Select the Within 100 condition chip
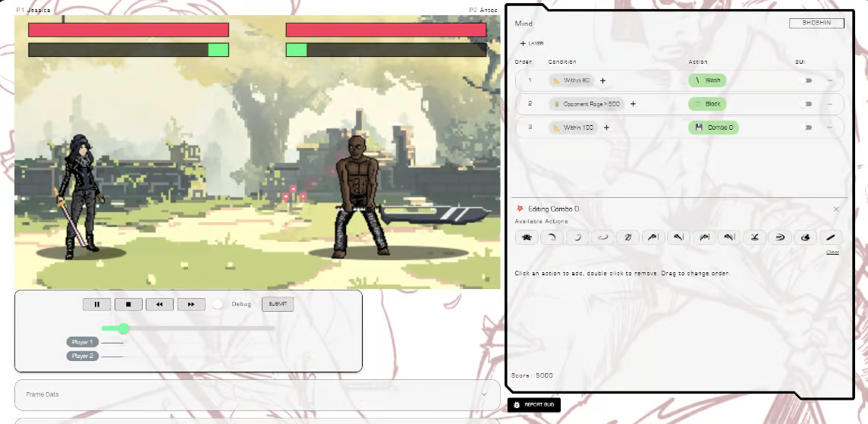The height and width of the screenshot is (424, 868). (574, 127)
